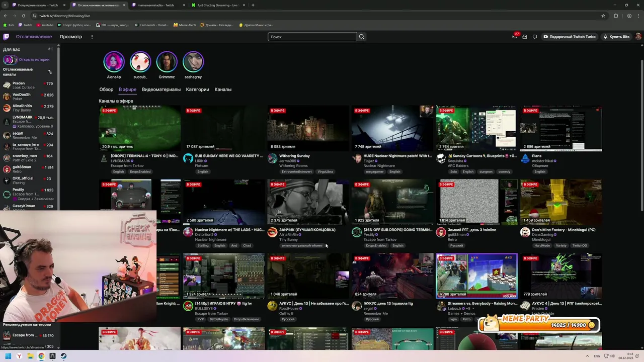Click Chrome icon in taskbar
This screenshot has width=644, height=362.
coord(41,356)
